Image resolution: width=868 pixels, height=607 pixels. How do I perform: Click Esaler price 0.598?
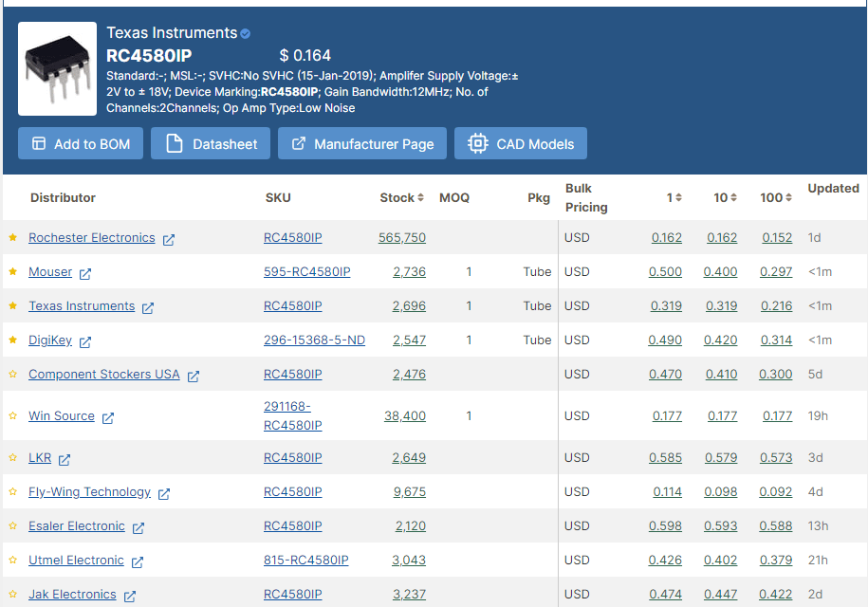click(x=665, y=525)
